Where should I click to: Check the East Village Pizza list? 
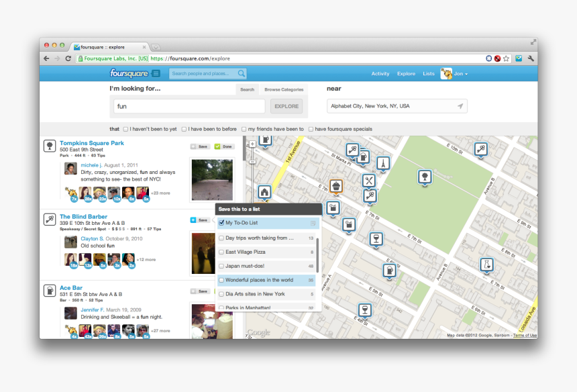pyautogui.click(x=221, y=252)
